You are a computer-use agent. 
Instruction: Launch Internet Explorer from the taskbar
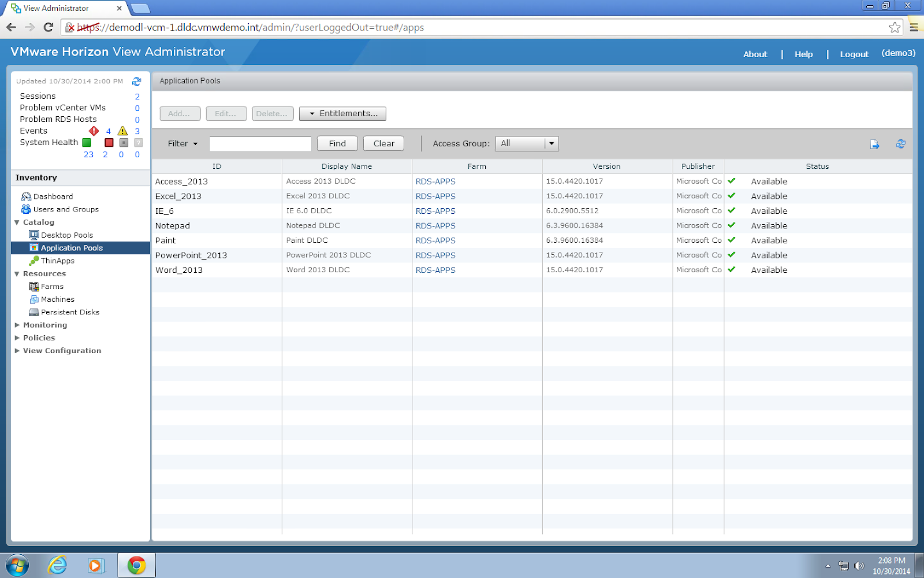point(57,565)
